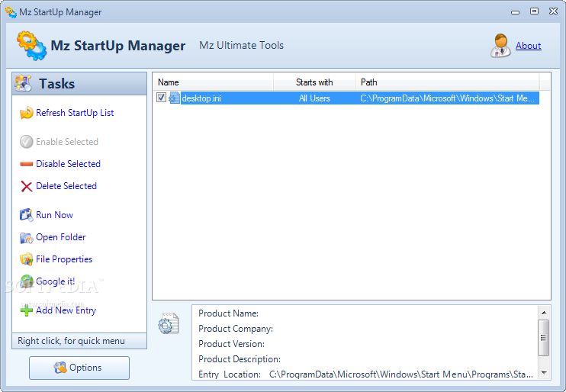Click the Mz StartUp Manager gears logo
Viewport: 566px width, 392px height.
click(31, 46)
